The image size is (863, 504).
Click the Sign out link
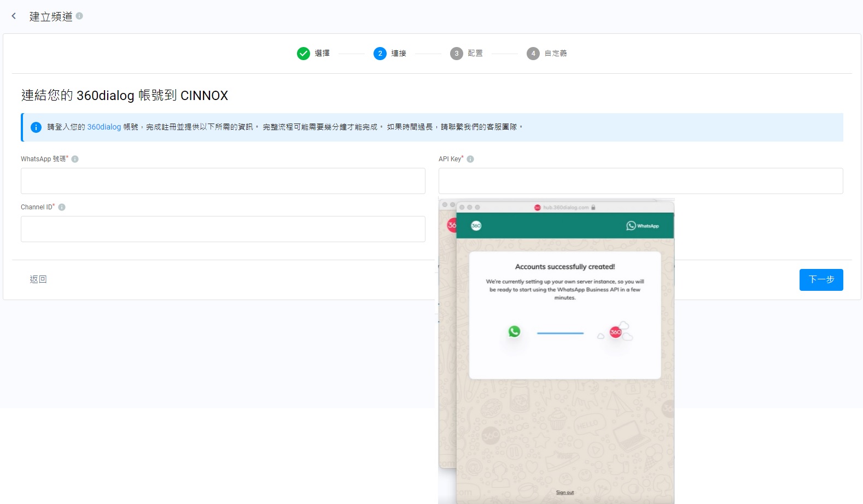[x=565, y=493]
